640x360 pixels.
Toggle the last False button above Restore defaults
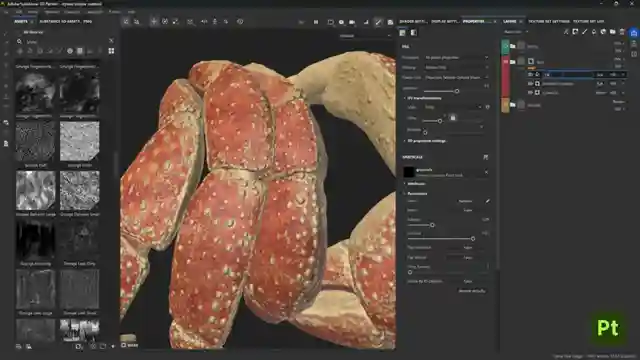pos(468,281)
